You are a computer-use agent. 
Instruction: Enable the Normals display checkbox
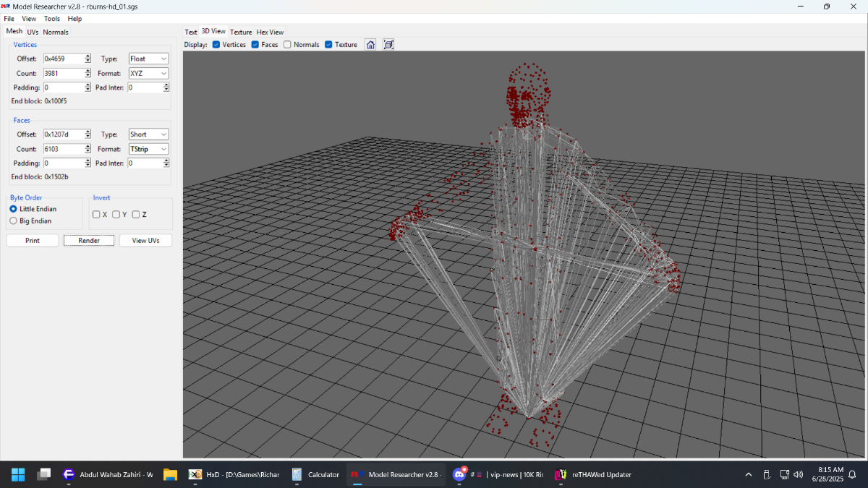287,45
